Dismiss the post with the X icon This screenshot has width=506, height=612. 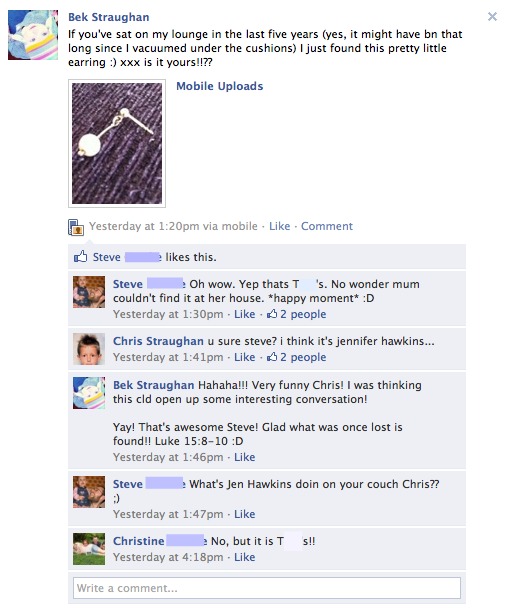492,16
